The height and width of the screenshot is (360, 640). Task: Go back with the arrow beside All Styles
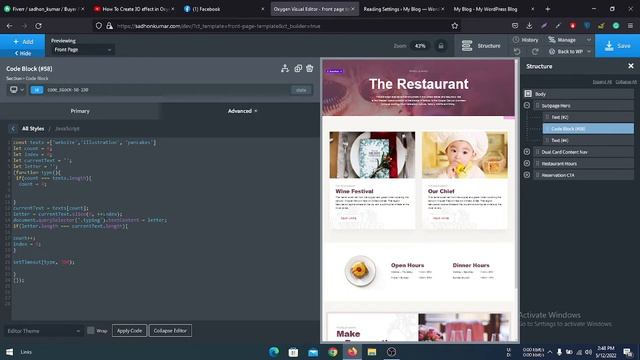click(x=13, y=129)
